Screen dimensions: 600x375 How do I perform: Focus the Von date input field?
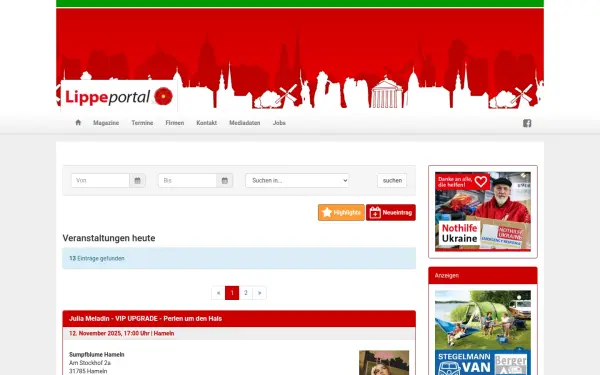tap(100, 181)
